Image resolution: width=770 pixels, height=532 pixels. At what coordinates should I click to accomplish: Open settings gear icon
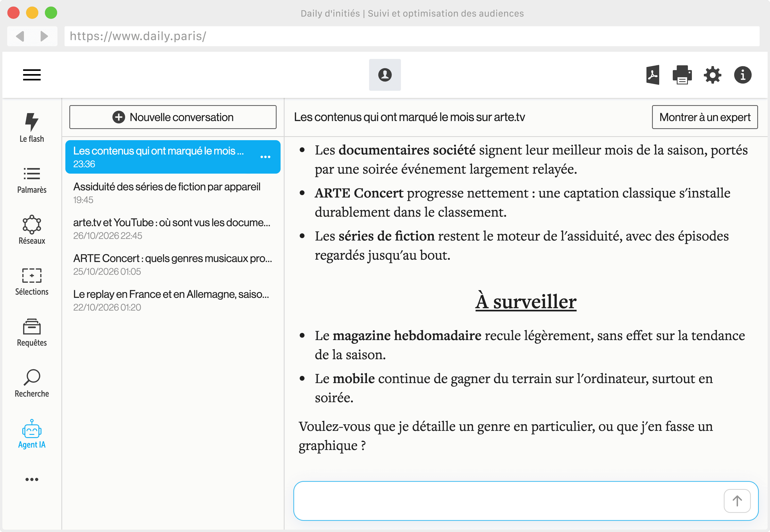712,75
